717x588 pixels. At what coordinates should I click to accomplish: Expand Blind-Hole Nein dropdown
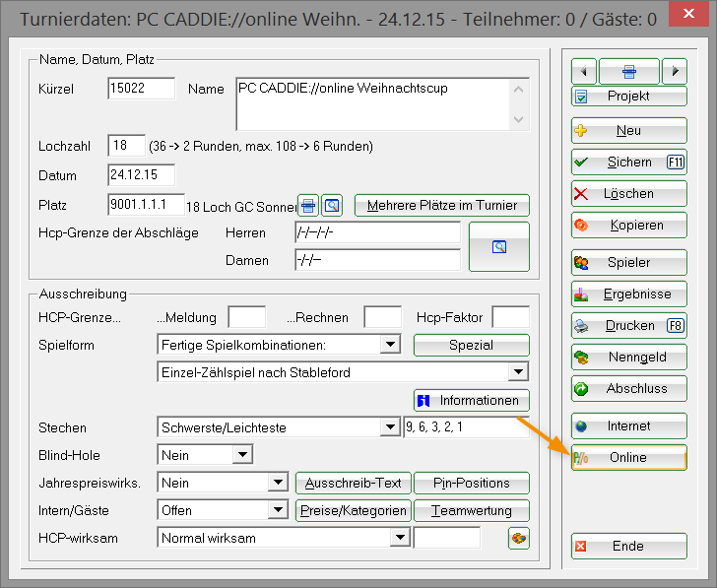(x=242, y=455)
